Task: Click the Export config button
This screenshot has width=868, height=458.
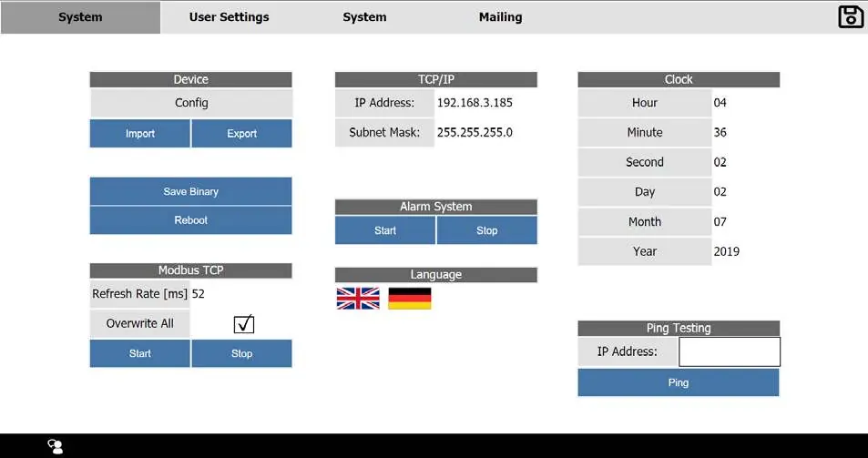Action: pos(242,133)
